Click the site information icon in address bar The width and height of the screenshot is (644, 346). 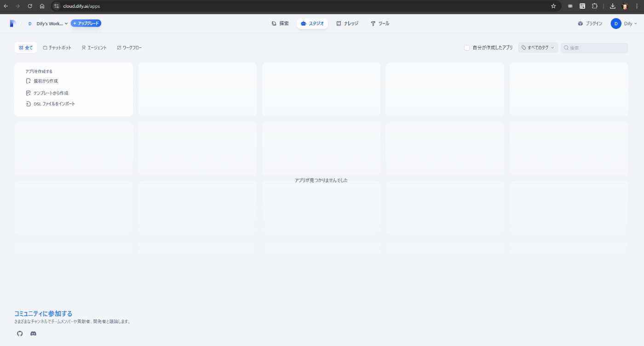click(x=56, y=6)
